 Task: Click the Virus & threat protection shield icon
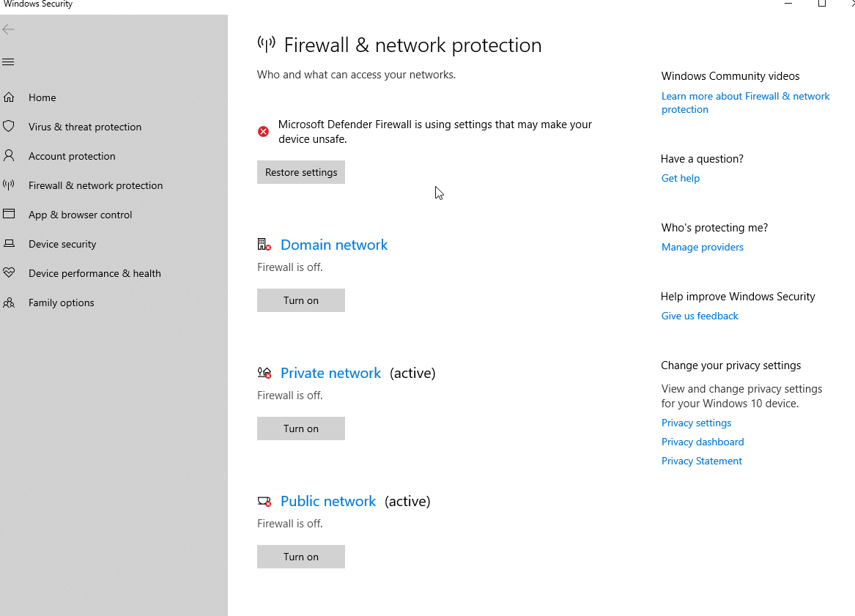(9, 127)
